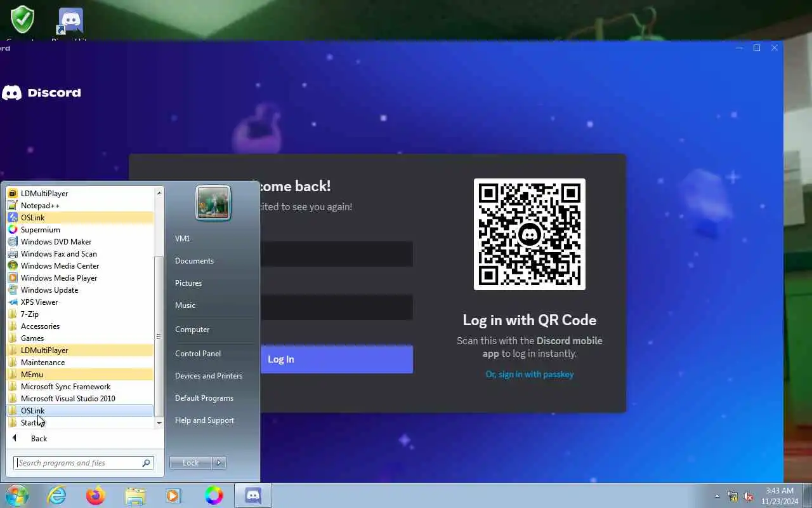Expand the MEmu folder
Image resolution: width=812 pixels, height=508 pixels.
coord(80,374)
